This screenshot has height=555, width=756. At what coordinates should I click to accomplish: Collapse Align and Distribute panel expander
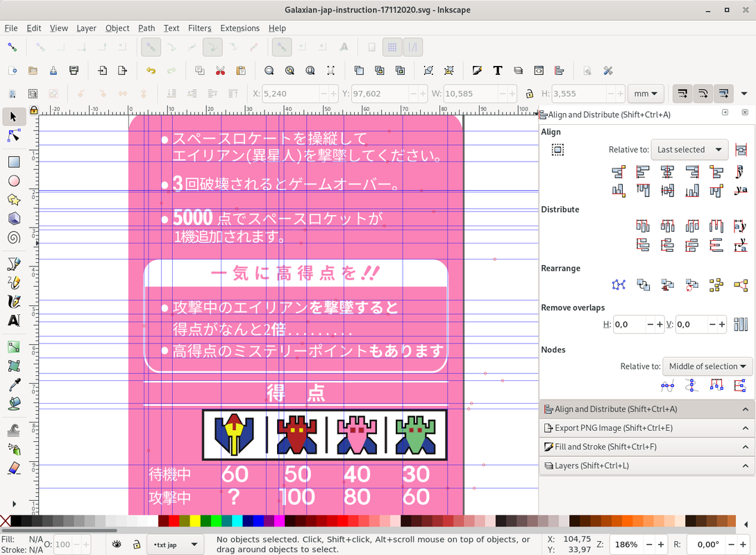(746, 409)
